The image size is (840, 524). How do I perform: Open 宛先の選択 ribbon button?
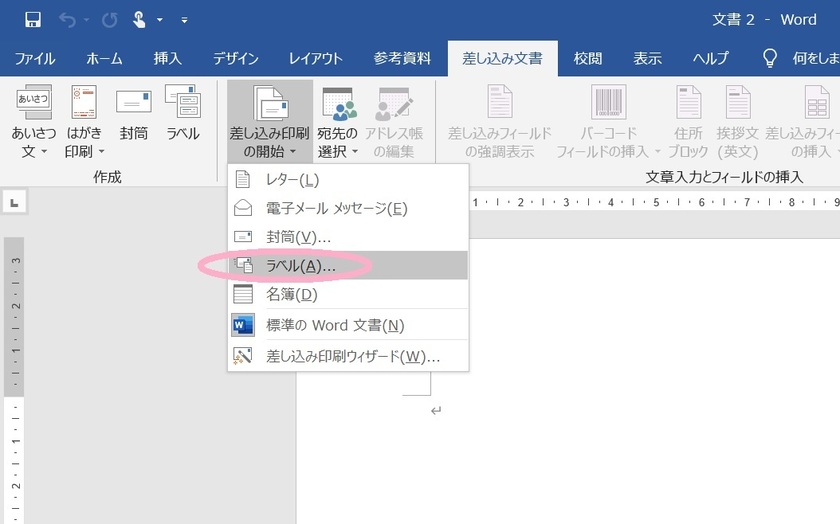(x=338, y=122)
